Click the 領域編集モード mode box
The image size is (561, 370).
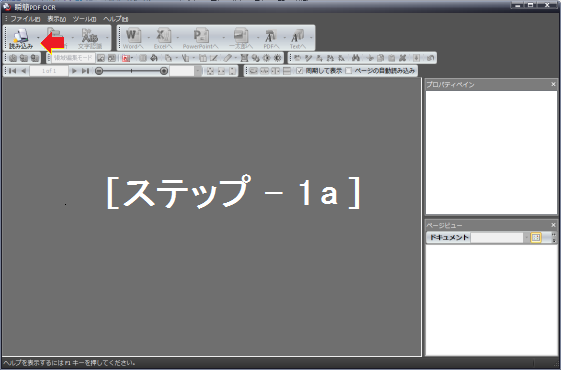click(x=73, y=58)
